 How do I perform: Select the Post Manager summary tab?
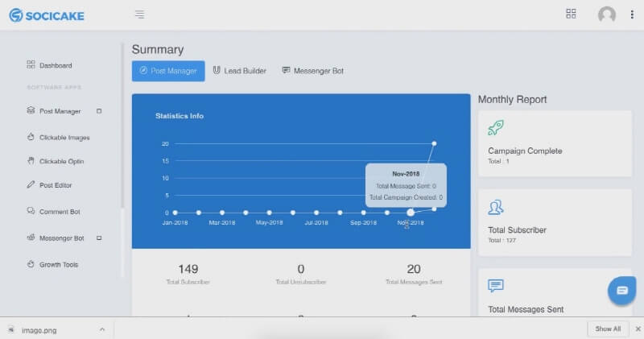(x=168, y=71)
